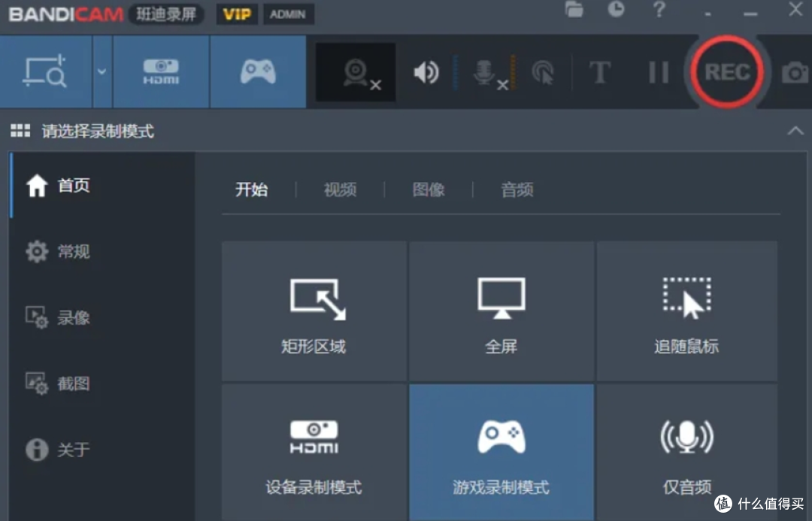Open the 录像 video settings
Screen dimensions: 812x521
[x=102, y=317]
